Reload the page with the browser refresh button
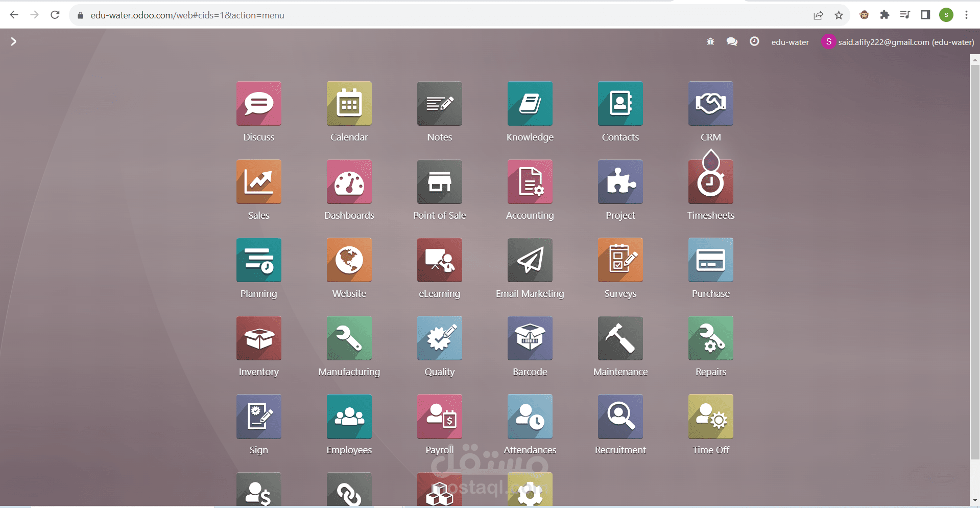This screenshot has width=980, height=508. (55, 15)
